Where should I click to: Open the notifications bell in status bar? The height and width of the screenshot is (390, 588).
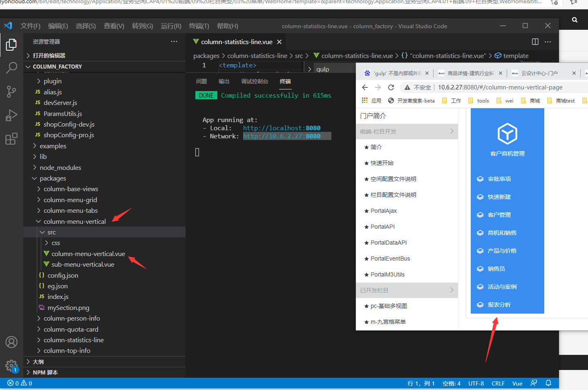click(x=548, y=383)
